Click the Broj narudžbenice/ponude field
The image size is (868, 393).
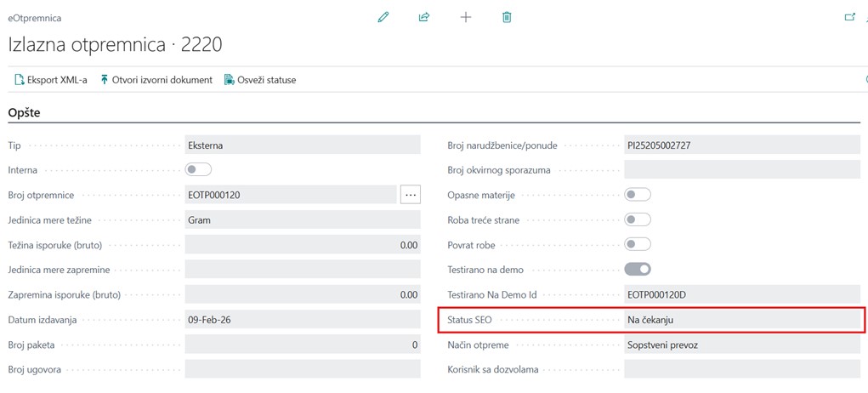coord(741,145)
